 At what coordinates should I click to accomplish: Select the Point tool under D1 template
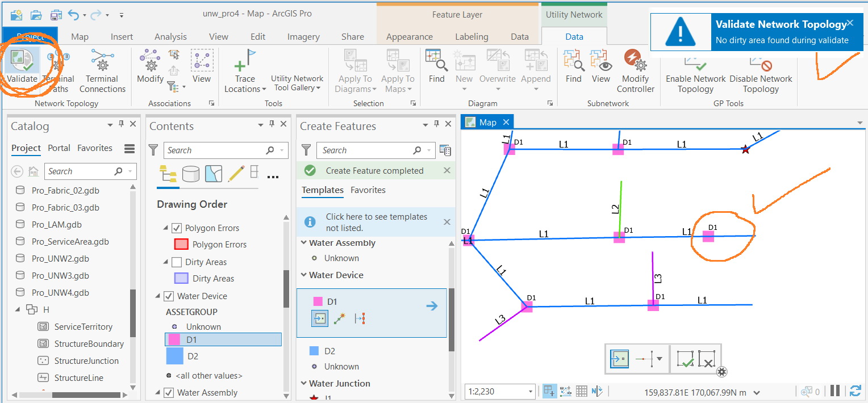coord(320,318)
